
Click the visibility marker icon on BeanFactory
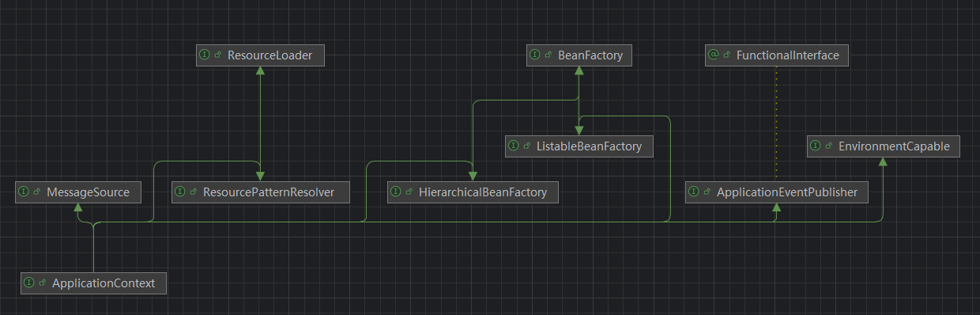[x=548, y=55]
